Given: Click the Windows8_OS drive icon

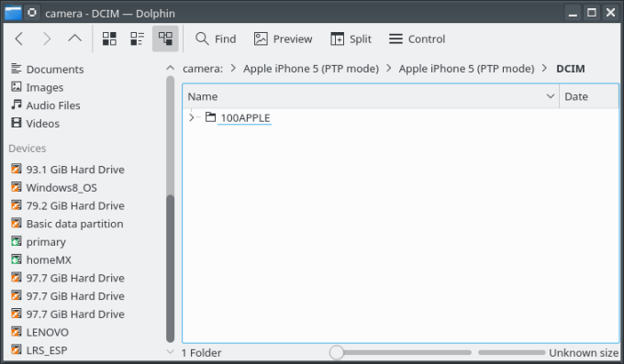Looking at the screenshot, I should 17,187.
